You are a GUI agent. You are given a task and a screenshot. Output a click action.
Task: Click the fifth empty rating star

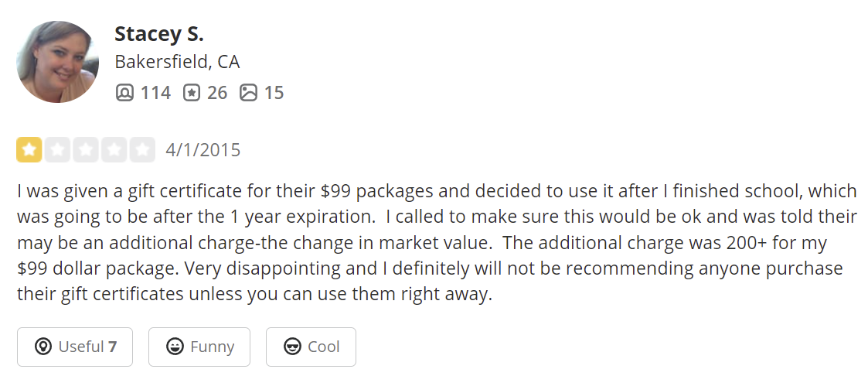(x=142, y=150)
